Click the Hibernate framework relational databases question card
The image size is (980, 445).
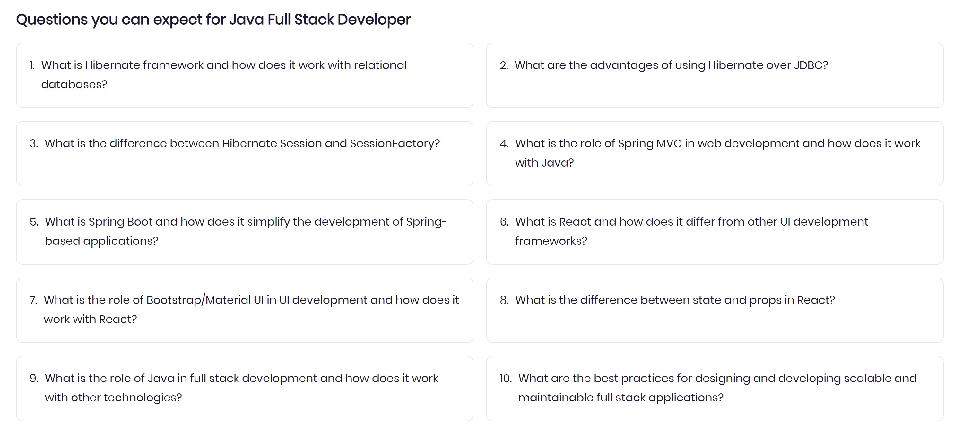click(245, 75)
